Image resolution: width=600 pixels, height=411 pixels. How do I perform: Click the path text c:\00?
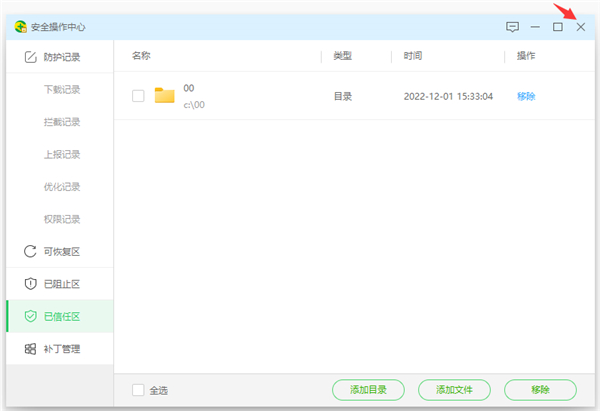coord(194,105)
